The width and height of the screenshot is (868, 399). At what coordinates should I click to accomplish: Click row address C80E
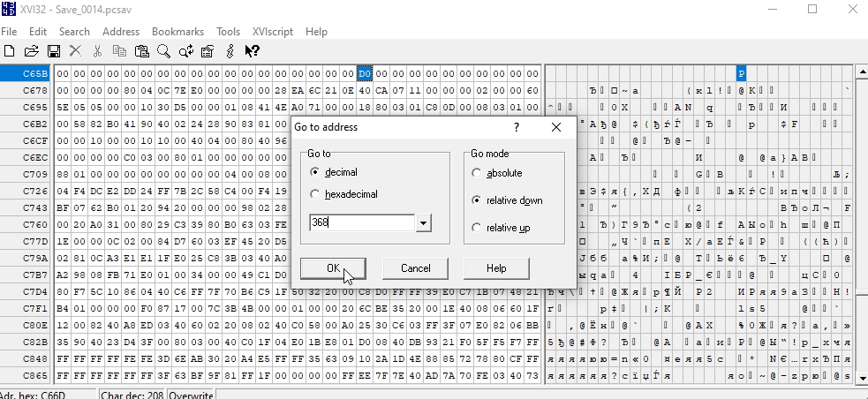tap(26, 326)
